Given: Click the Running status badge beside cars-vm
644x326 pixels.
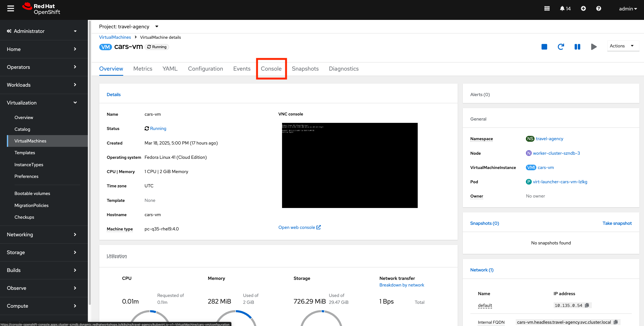Looking at the screenshot, I should (x=157, y=47).
